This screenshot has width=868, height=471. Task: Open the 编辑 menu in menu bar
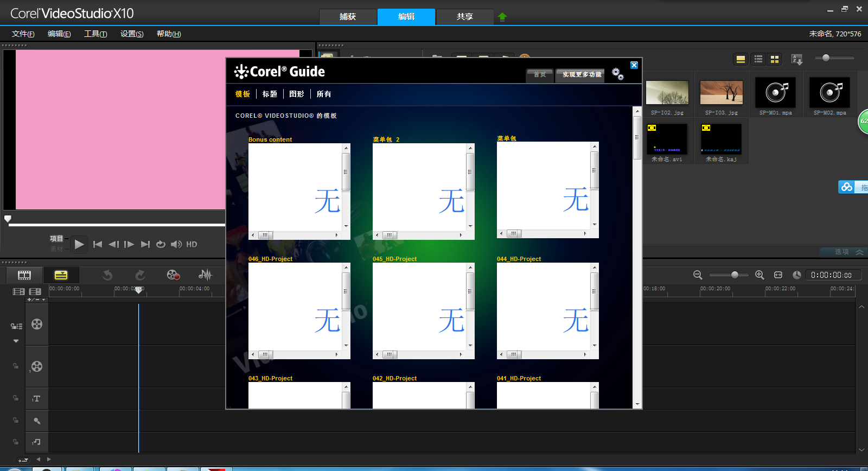pos(59,34)
